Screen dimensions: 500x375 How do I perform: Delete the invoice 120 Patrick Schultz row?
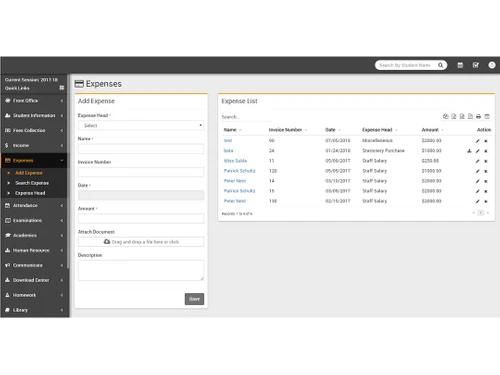[486, 171]
